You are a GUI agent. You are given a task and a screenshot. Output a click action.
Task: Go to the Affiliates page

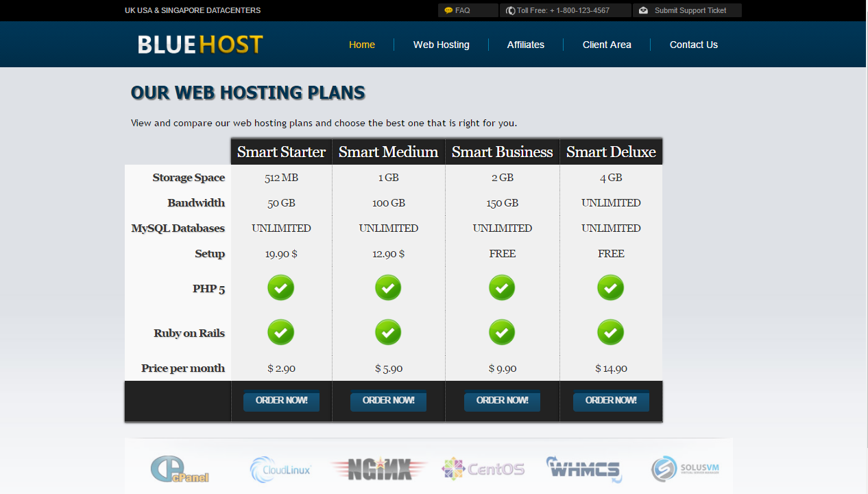click(x=526, y=45)
